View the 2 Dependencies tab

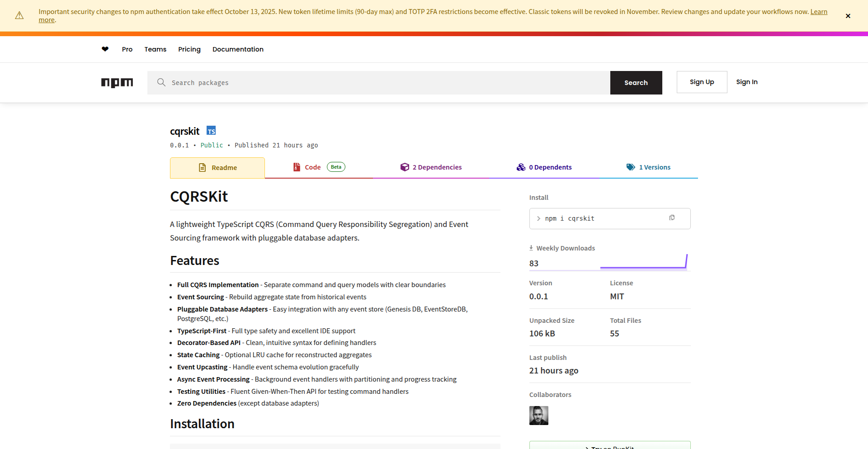click(431, 167)
